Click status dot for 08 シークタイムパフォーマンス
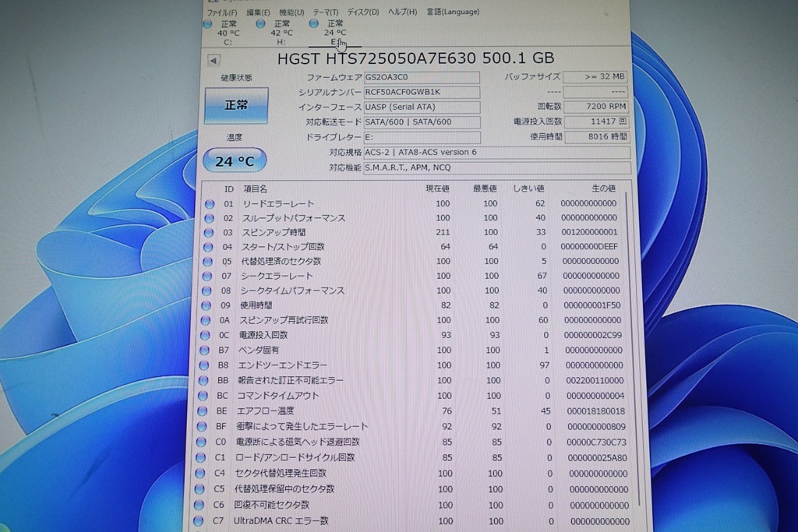 pyautogui.click(x=206, y=291)
